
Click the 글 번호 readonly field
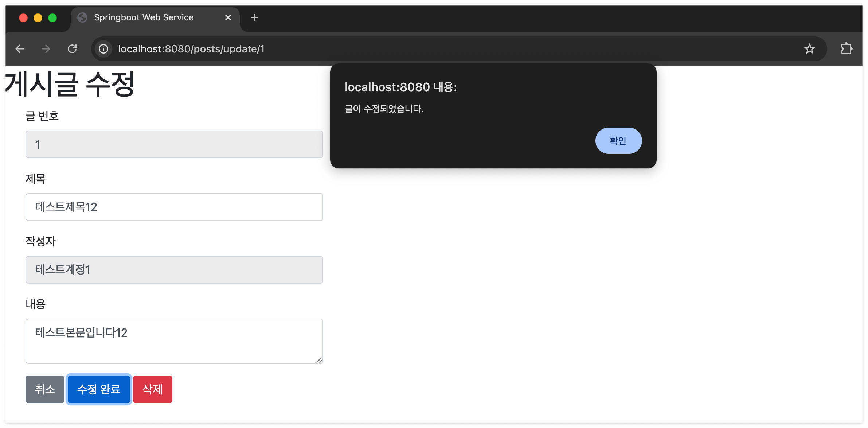tap(174, 144)
